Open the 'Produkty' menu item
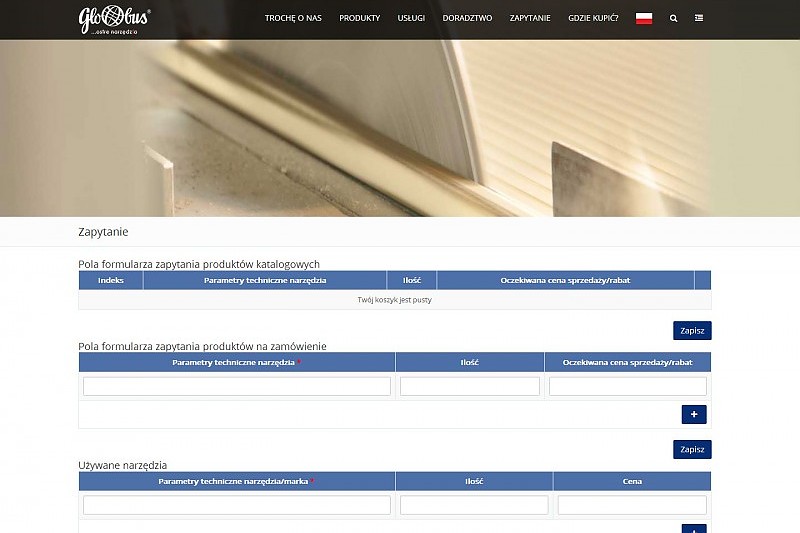This screenshot has width=800, height=533. click(359, 18)
